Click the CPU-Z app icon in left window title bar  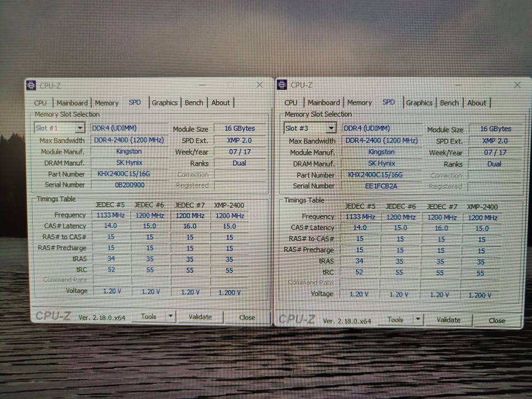[31, 85]
